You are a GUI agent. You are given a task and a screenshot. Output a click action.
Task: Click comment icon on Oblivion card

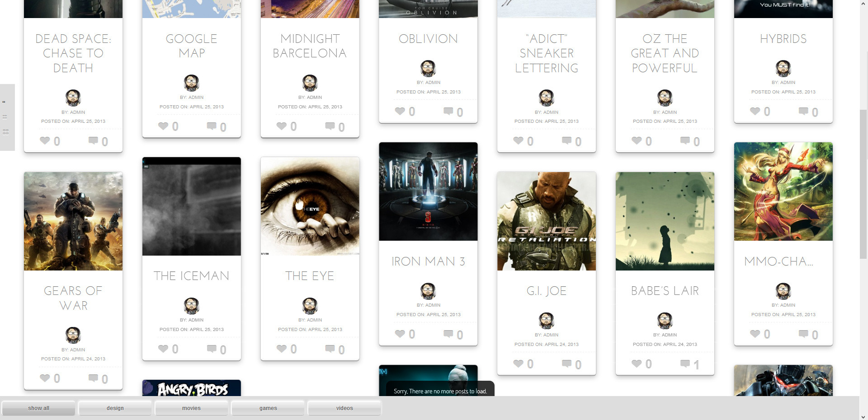(448, 111)
